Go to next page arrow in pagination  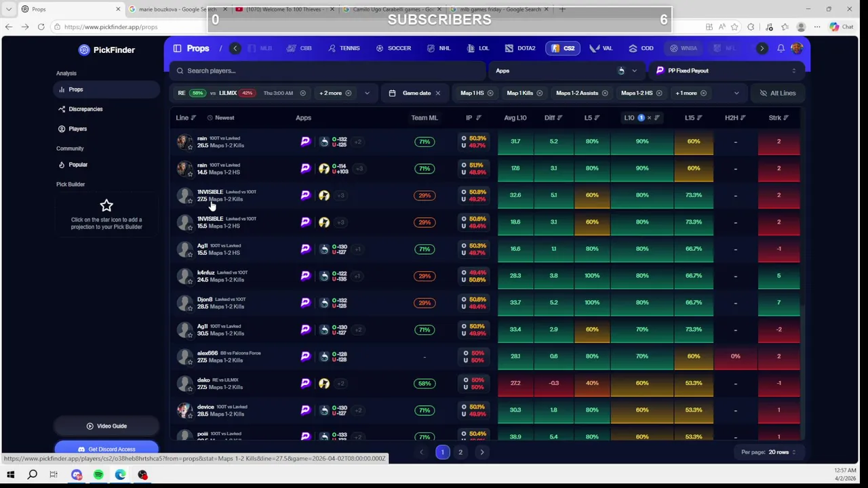tap(482, 452)
